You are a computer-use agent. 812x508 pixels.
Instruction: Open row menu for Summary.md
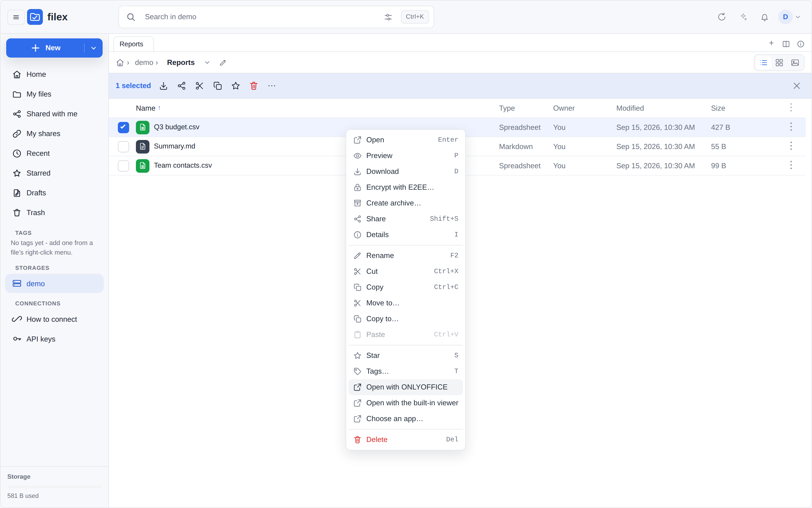[791, 146]
